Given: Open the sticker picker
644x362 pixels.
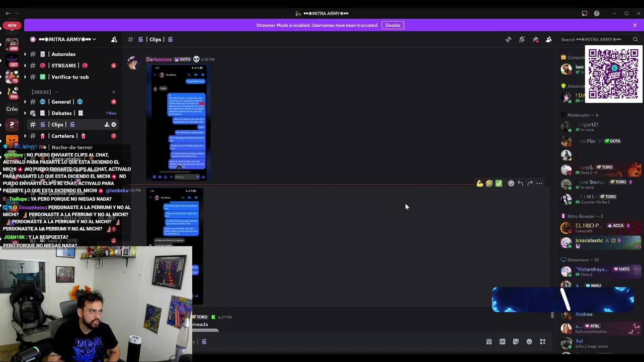Looking at the screenshot, I should click(516, 342).
